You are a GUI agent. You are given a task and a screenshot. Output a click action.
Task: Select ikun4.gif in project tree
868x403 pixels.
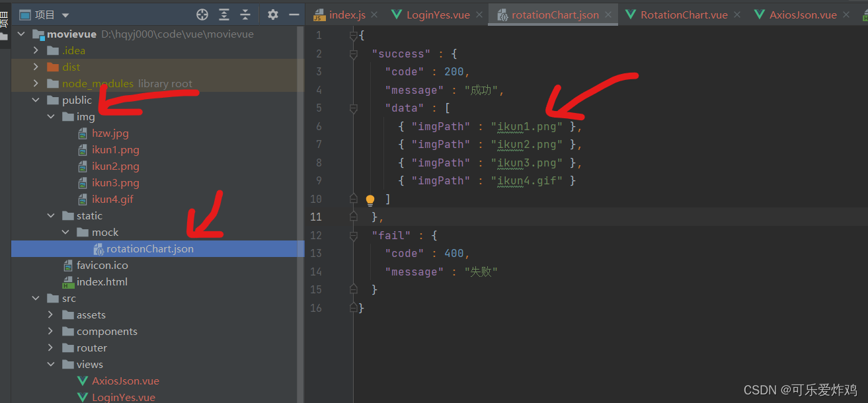[112, 200]
